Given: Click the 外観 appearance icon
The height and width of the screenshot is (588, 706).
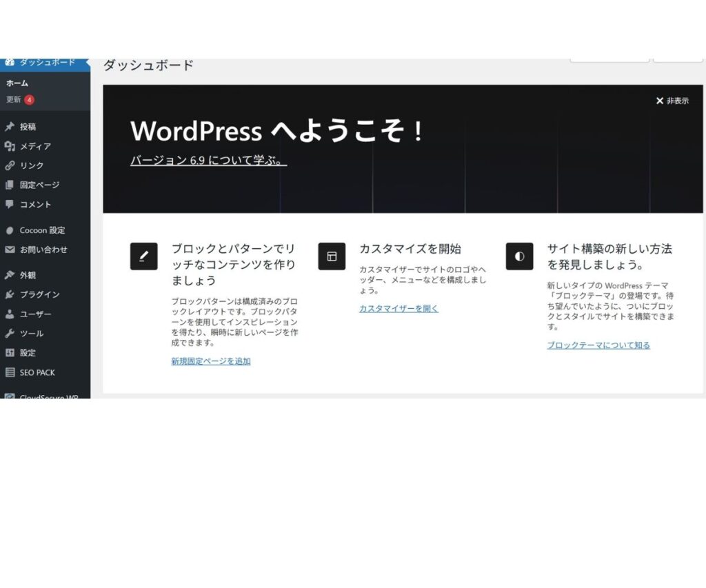Looking at the screenshot, I should click(11, 275).
